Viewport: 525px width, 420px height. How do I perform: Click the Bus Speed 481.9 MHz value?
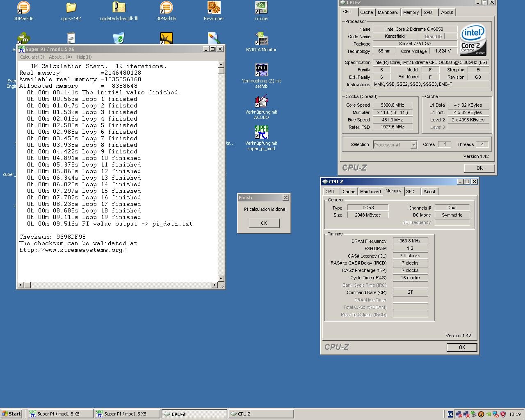(393, 120)
